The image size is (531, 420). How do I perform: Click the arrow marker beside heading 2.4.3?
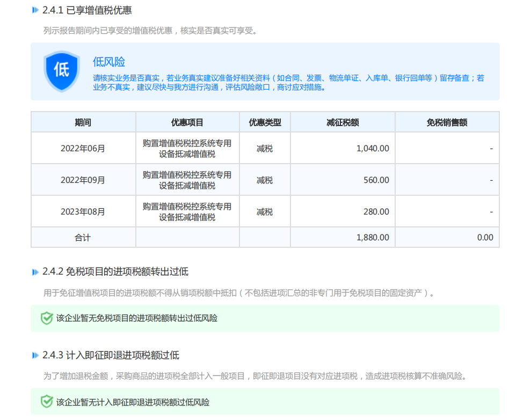35,356
